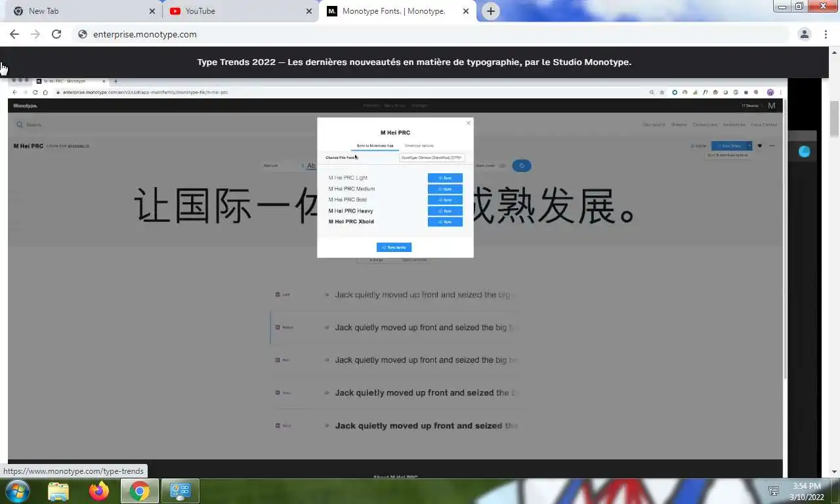Click the heart favorite icon
Screen dimensions: 840x504
coord(760,146)
